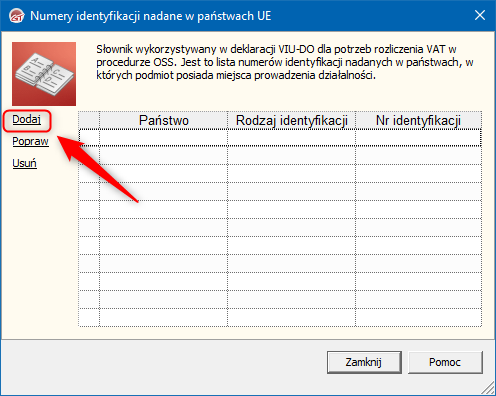Open help with the Pomoc button
The width and height of the screenshot is (496, 396).
(445, 362)
